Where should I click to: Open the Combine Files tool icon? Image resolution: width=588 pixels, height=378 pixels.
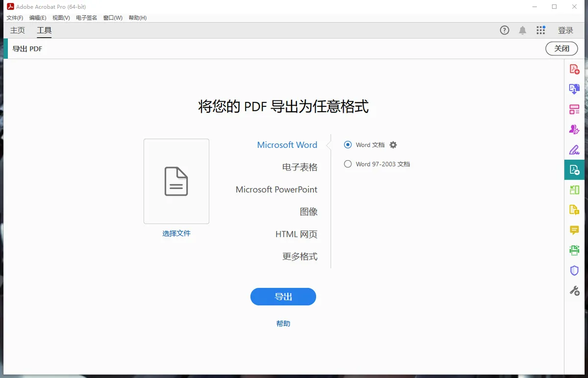(x=574, y=89)
